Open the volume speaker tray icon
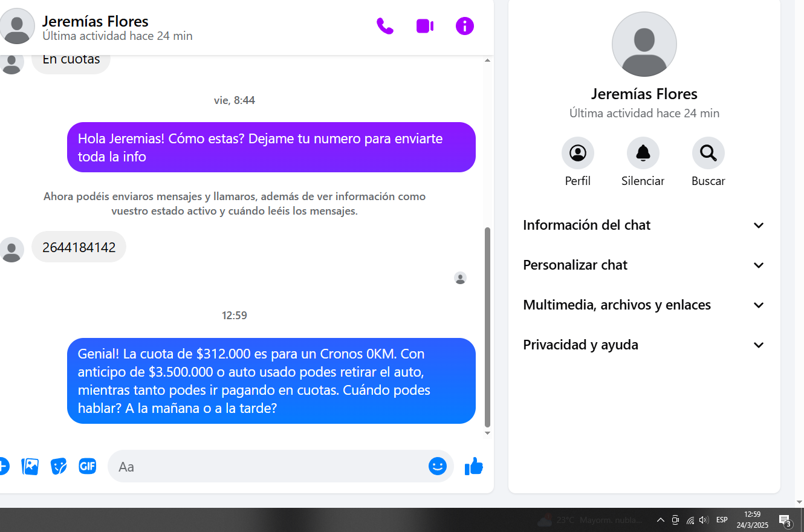This screenshot has height=532, width=804. (x=704, y=520)
